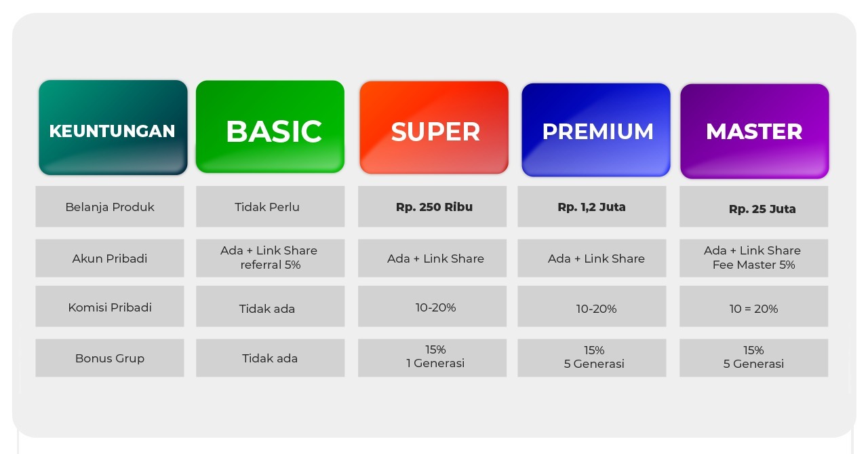This screenshot has width=868, height=454.
Task: Click the Akun Pribadi row label
Action: 110,259
